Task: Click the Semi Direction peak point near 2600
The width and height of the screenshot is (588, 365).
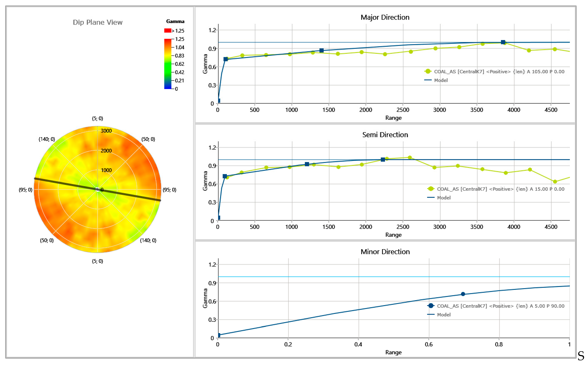Action: (410, 158)
